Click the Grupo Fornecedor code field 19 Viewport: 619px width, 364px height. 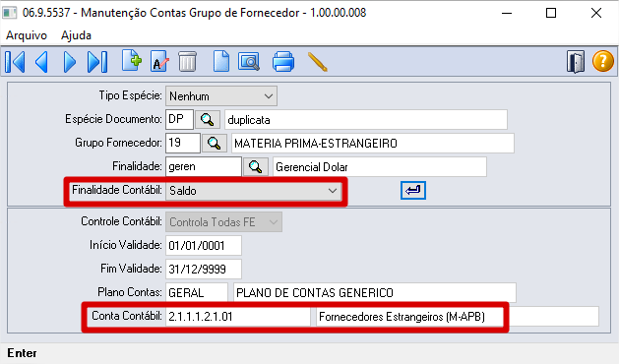183,143
